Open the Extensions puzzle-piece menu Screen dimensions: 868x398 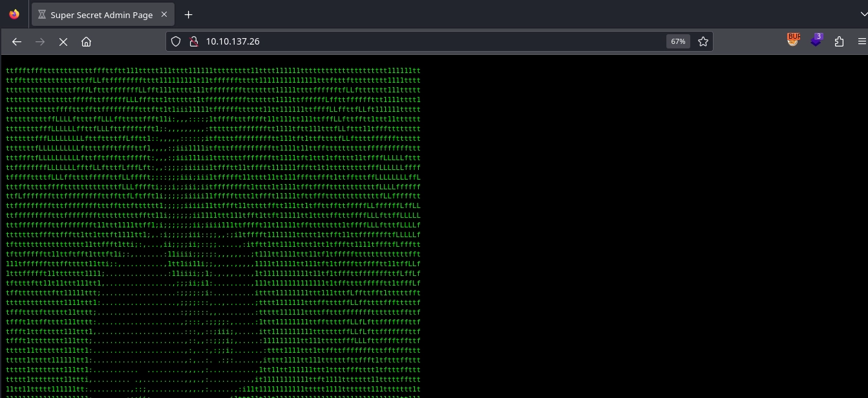point(839,41)
